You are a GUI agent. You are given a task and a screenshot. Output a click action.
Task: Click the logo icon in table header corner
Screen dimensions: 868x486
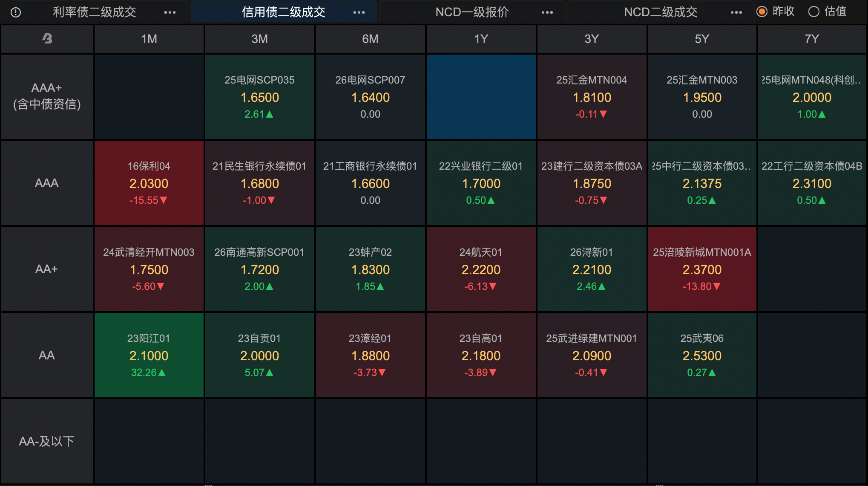tap(47, 39)
